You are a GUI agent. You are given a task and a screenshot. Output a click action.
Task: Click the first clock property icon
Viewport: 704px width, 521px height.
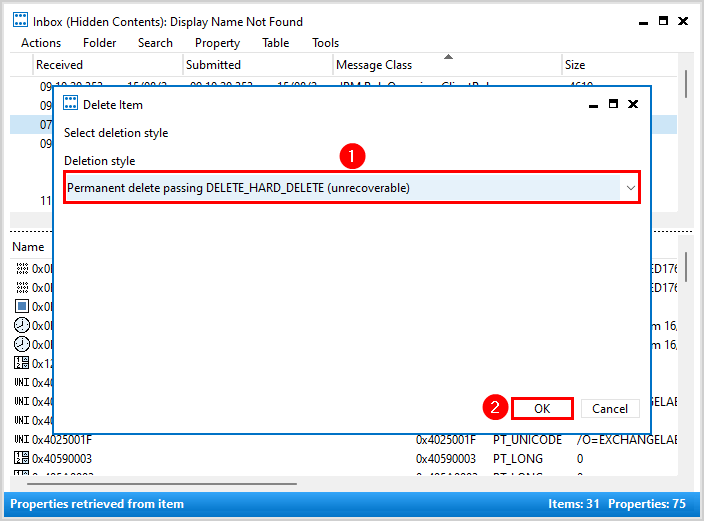(x=22, y=325)
